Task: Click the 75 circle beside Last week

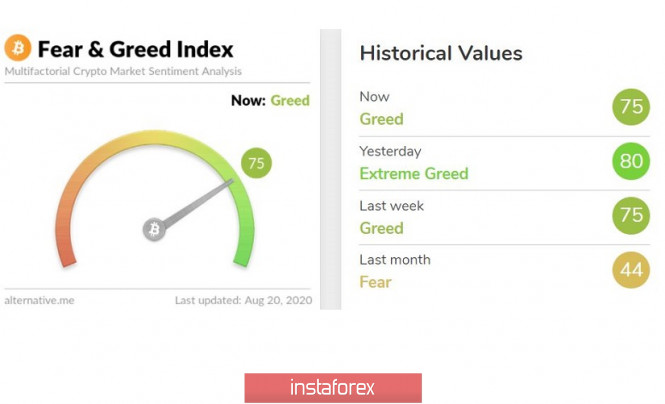Action: point(632,217)
